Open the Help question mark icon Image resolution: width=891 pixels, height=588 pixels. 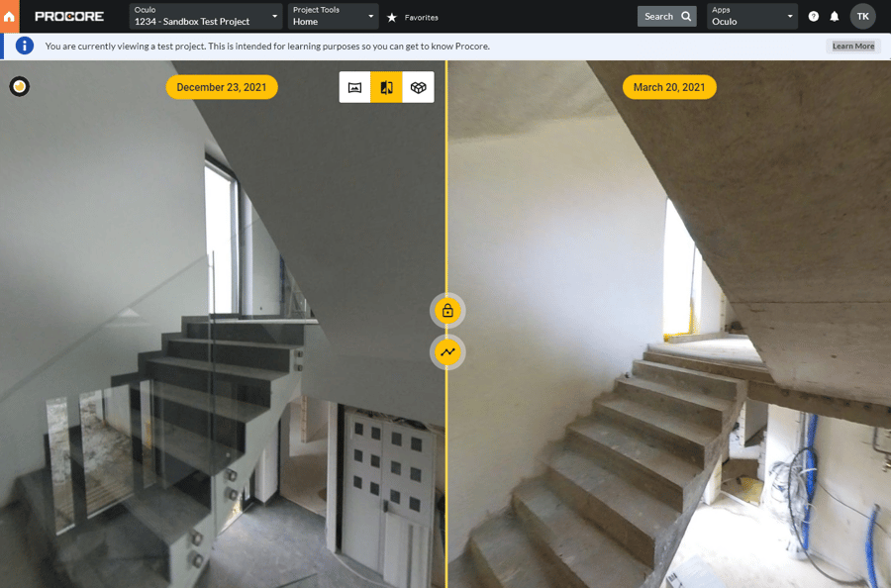point(814,17)
